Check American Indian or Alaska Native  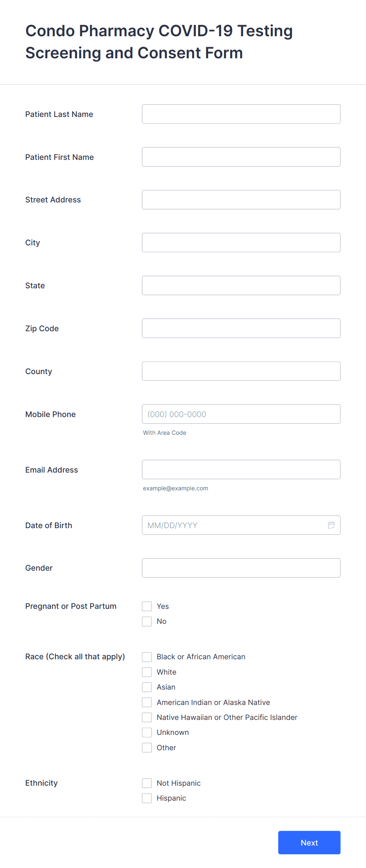coord(147,702)
